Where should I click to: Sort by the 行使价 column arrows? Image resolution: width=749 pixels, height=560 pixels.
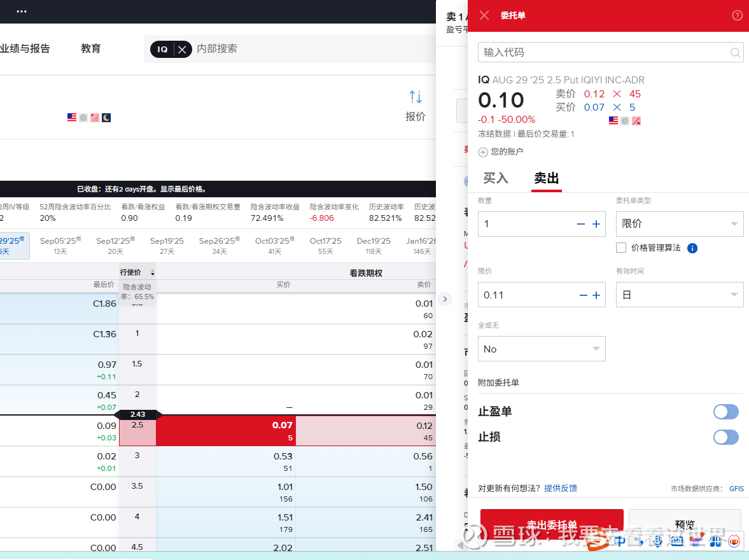click(152, 273)
